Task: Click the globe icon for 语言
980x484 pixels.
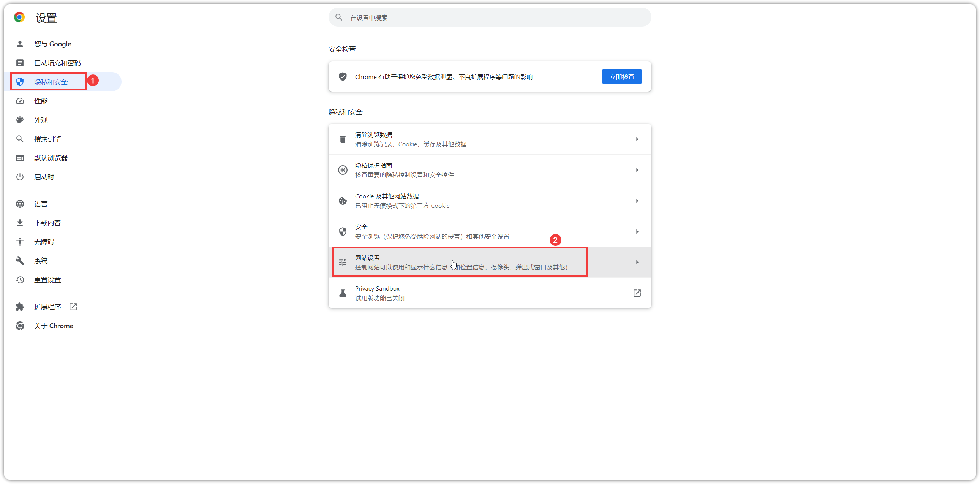Action: [x=20, y=204]
